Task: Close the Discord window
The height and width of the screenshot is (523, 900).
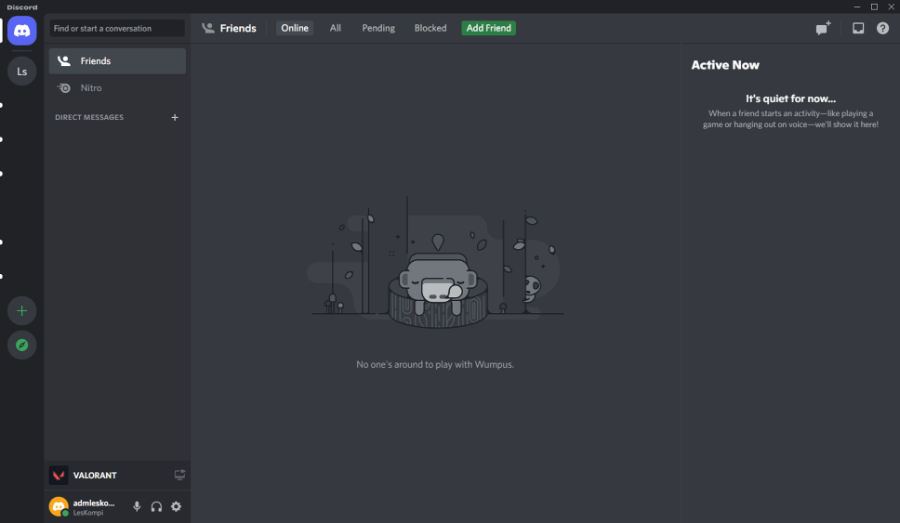Action: [x=891, y=7]
